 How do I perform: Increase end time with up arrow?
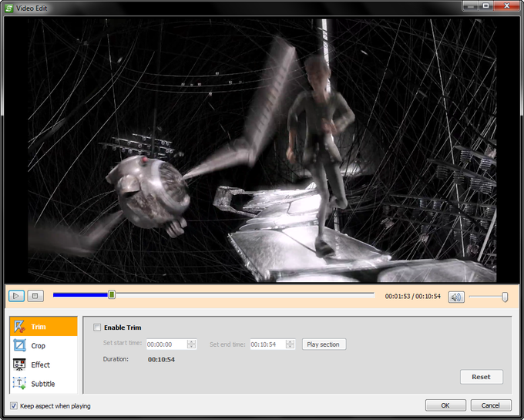[291, 342]
